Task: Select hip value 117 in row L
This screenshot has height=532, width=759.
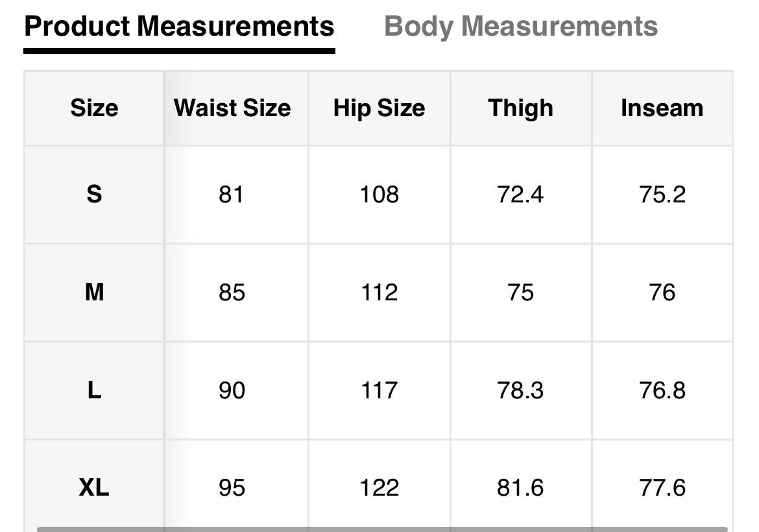Action: coord(379,391)
